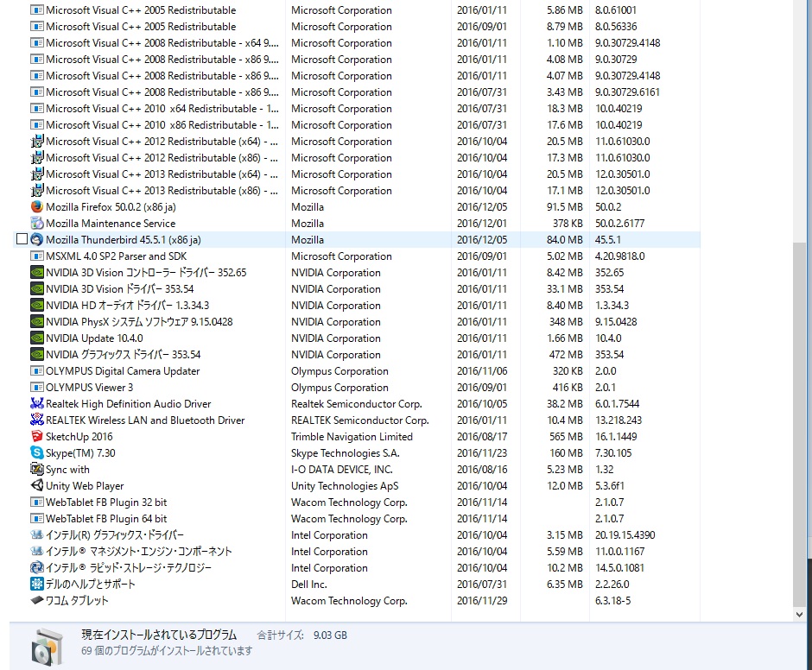Click install date 2016/08/17 for SketchUp
This screenshot has height=670, width=812.
[482, 437]
